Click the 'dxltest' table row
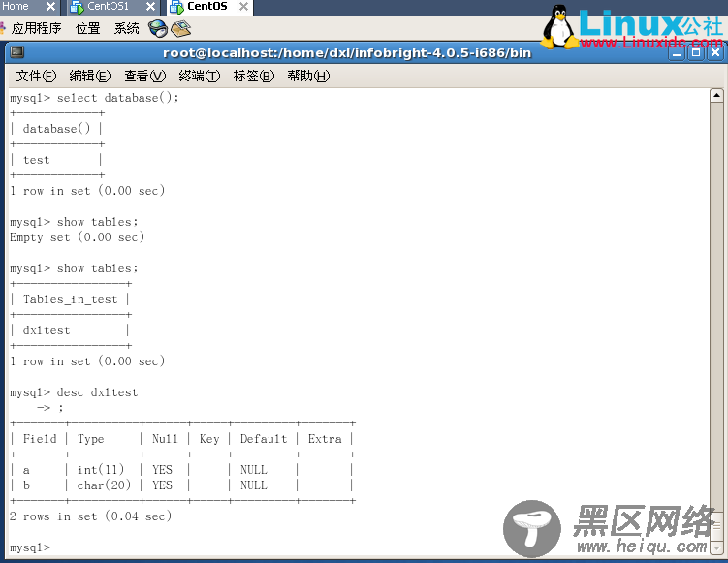Image resolution: width=728 pixels, height=563 pixels. point(47,330)
